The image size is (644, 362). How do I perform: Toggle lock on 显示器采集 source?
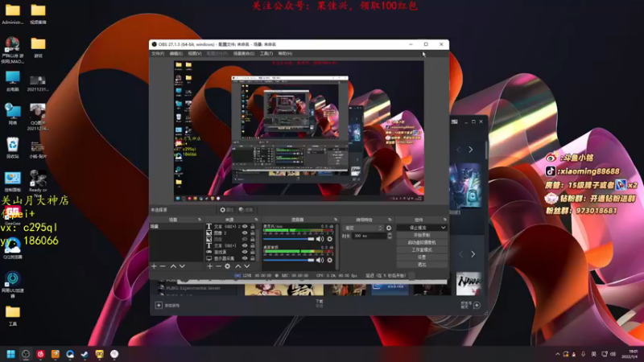[253, 258]
